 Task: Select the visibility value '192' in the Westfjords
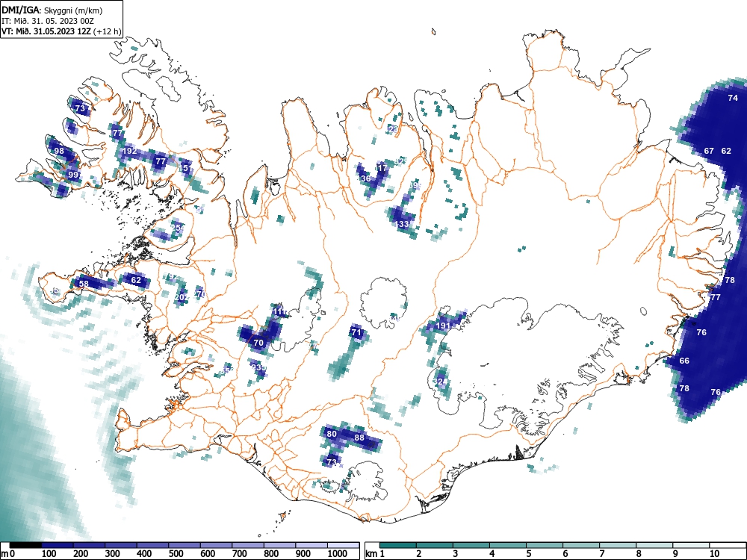[129, 152]
